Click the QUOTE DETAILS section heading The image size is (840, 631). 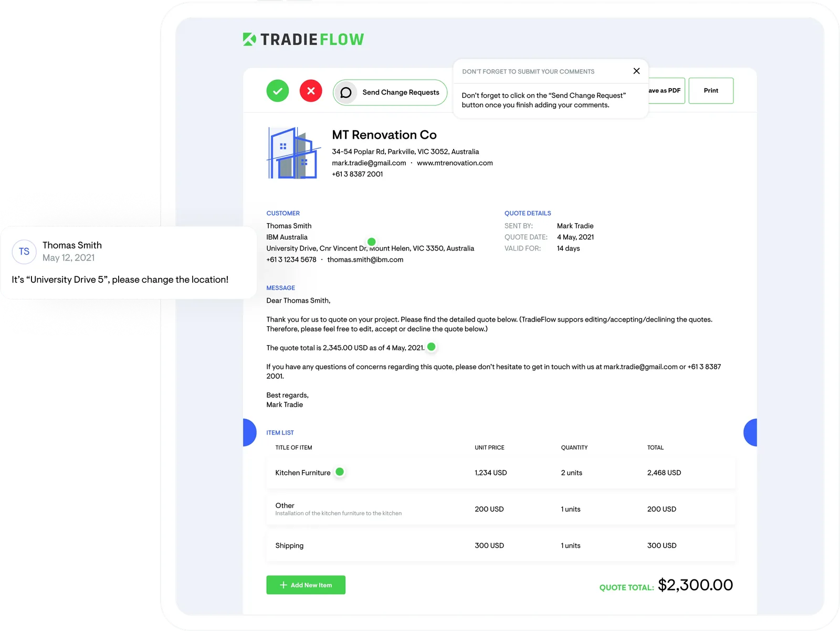coord(528,213)
